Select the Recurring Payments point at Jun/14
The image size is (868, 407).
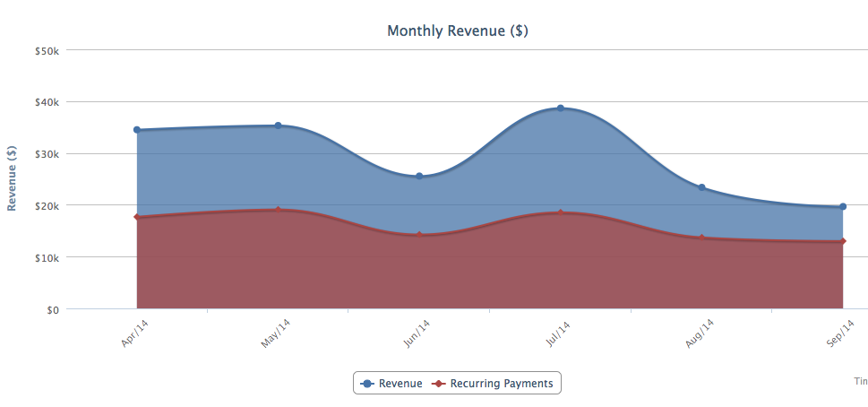tap(419, 235)
